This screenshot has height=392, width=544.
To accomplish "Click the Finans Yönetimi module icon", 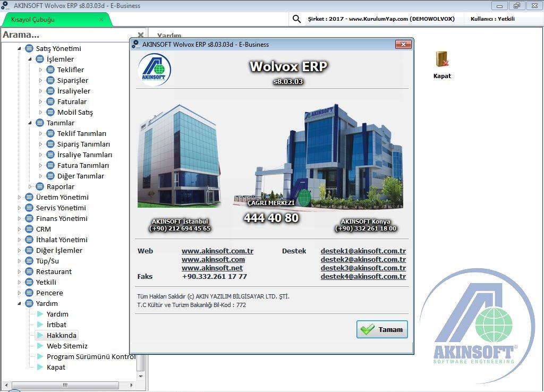I will 29,218.
